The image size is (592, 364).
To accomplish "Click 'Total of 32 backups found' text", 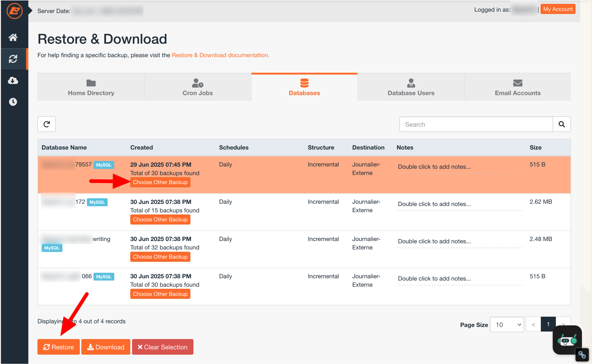I will (x=165, y=247).
